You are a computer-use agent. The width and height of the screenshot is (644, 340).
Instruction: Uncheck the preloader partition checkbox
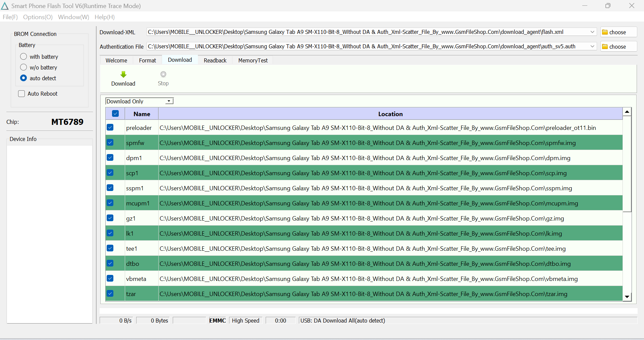pos(110,128)
